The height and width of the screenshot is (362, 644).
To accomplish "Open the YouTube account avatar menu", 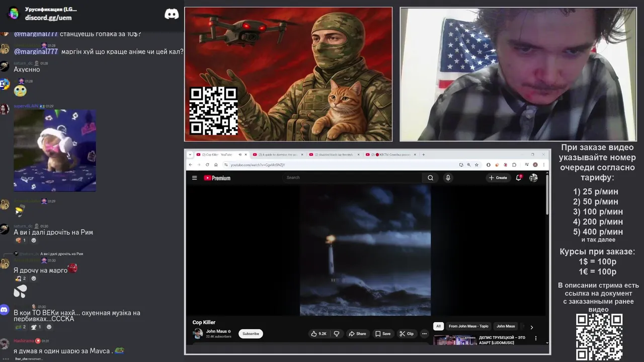I will click(533, 177).
